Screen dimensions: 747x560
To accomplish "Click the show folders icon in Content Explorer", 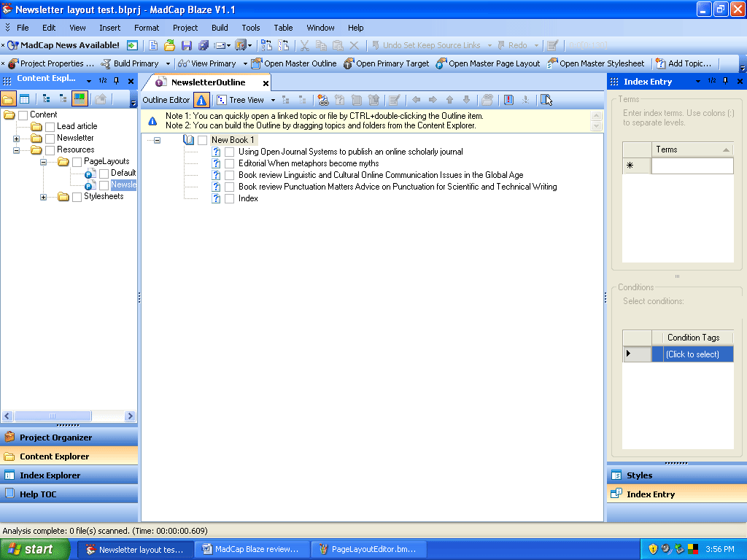I will (8, 99).
